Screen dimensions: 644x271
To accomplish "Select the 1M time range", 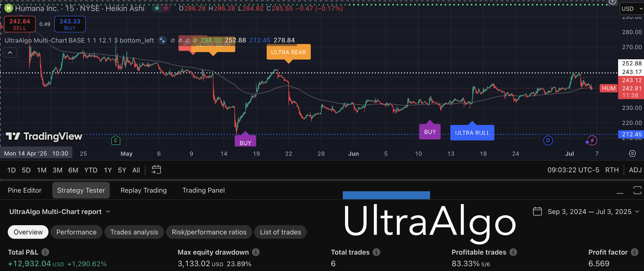I will 42,170.
